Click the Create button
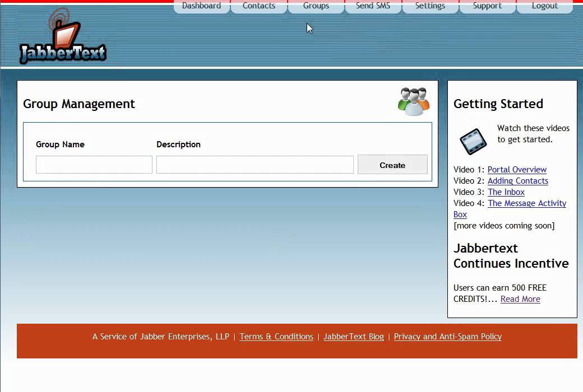The width and height of the screenshot is (583, 392). [x=392, y=165]
